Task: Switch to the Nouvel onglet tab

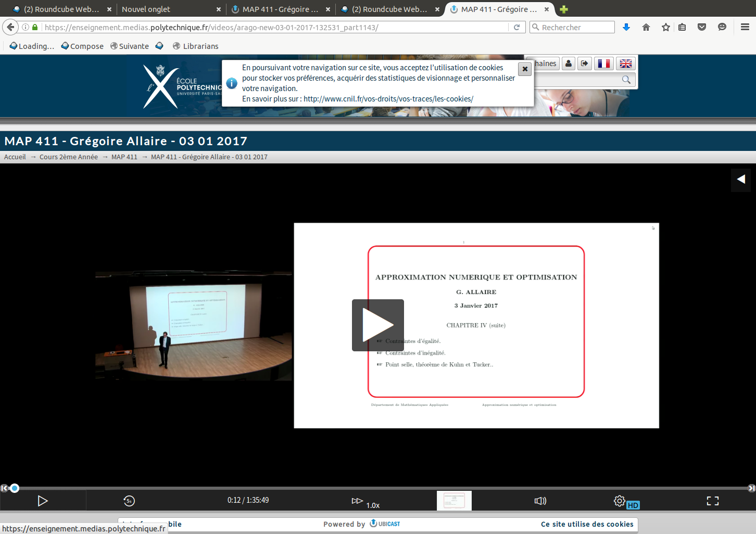Action: point(146,9)
